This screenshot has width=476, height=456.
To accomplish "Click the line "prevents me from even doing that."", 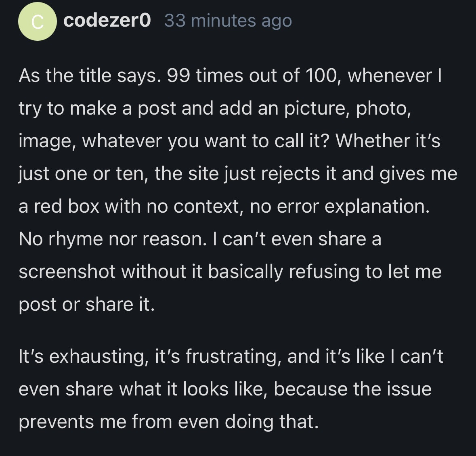I will [168, 422].
